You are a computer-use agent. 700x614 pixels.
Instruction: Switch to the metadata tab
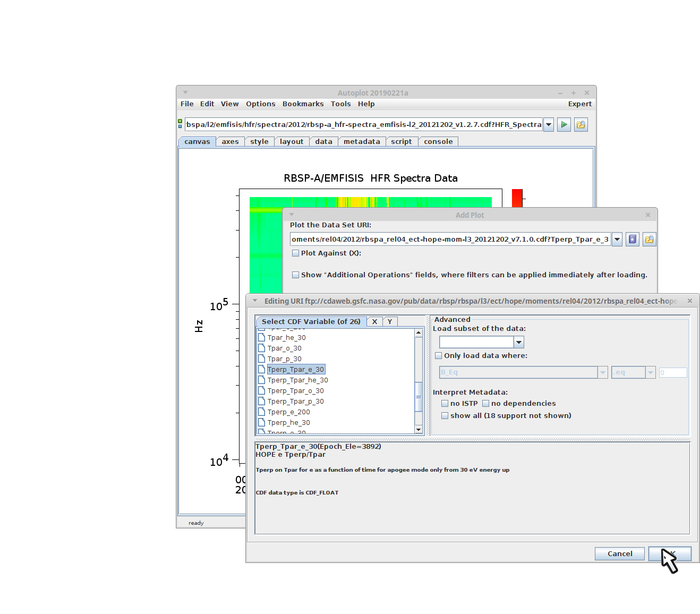pos(362,142)
